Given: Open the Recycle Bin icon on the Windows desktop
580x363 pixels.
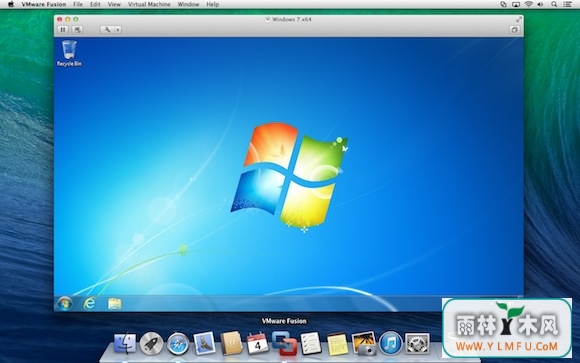Looking at the screenshot, I should pos(69,53).
